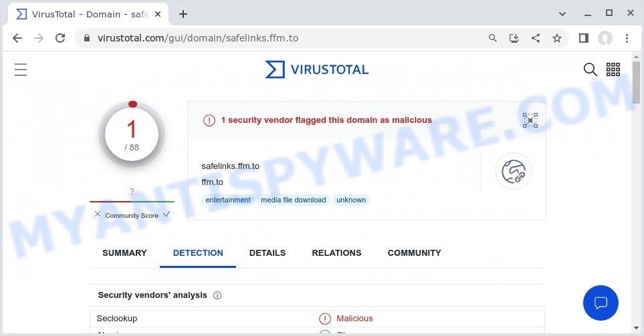
Task: Click the flagged as malicious banner text
Action: tap(326, 120)
